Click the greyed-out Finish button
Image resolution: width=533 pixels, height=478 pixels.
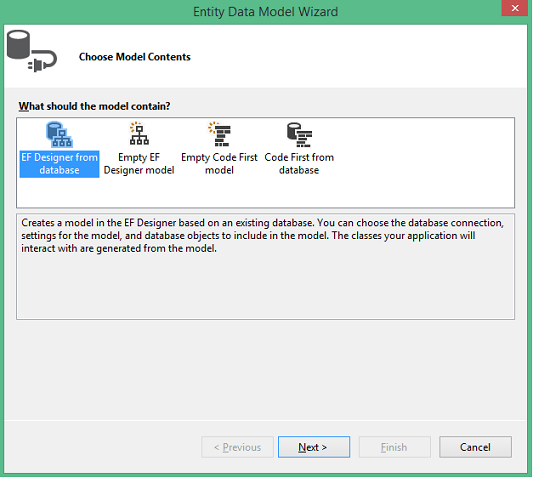[395, 447]
